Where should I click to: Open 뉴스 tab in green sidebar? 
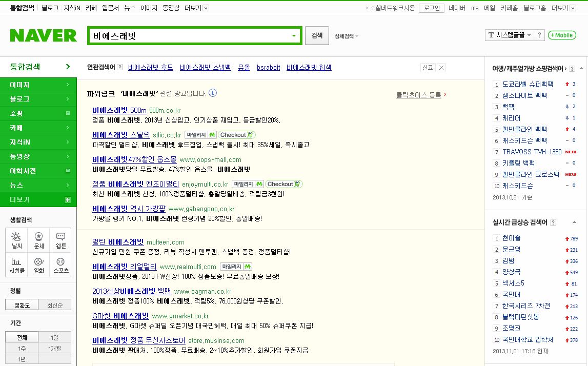pyautogui.click(x=38, y=185)
